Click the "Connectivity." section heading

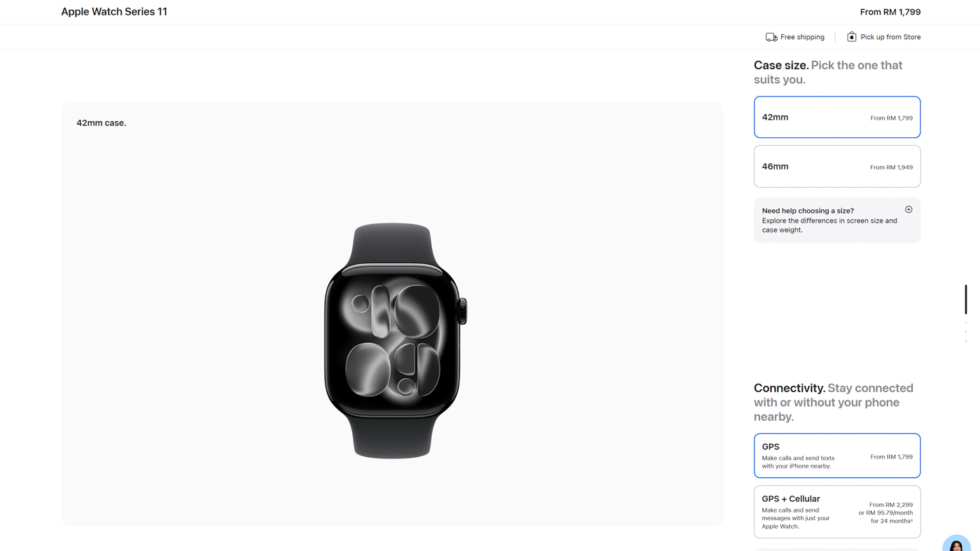[x=789, y=389]
